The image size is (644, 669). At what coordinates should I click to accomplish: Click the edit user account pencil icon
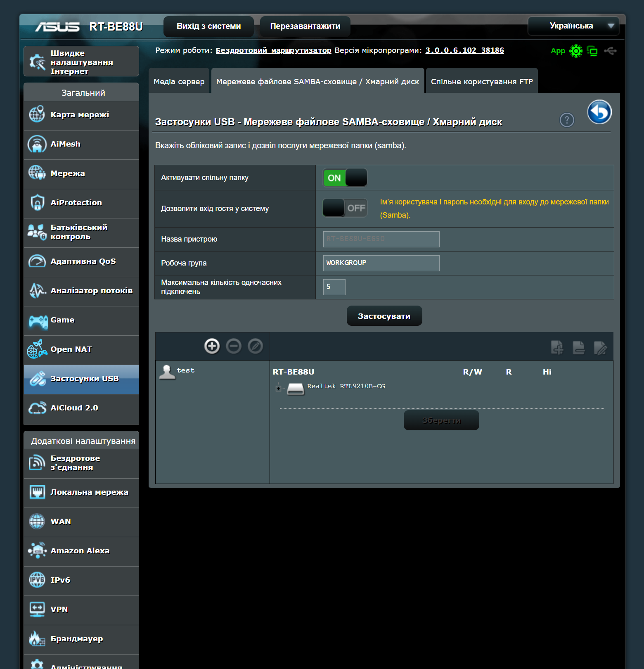click(255, 346)
